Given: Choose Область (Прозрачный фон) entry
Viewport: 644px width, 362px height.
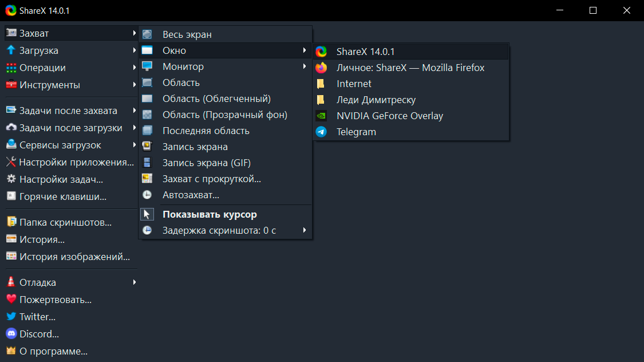Looking at the screenshot, I should [225, 114].
